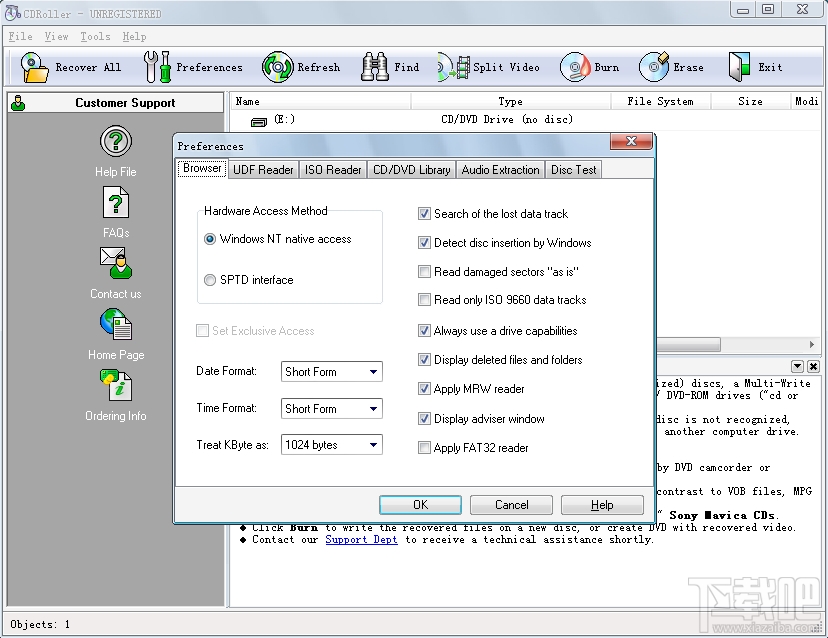Select the E: drive icon in list

[259, 122]
